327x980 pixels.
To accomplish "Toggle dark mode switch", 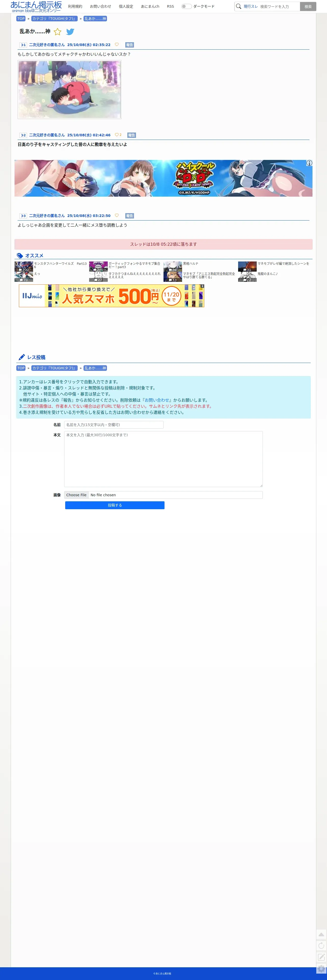I will [186, 6].
